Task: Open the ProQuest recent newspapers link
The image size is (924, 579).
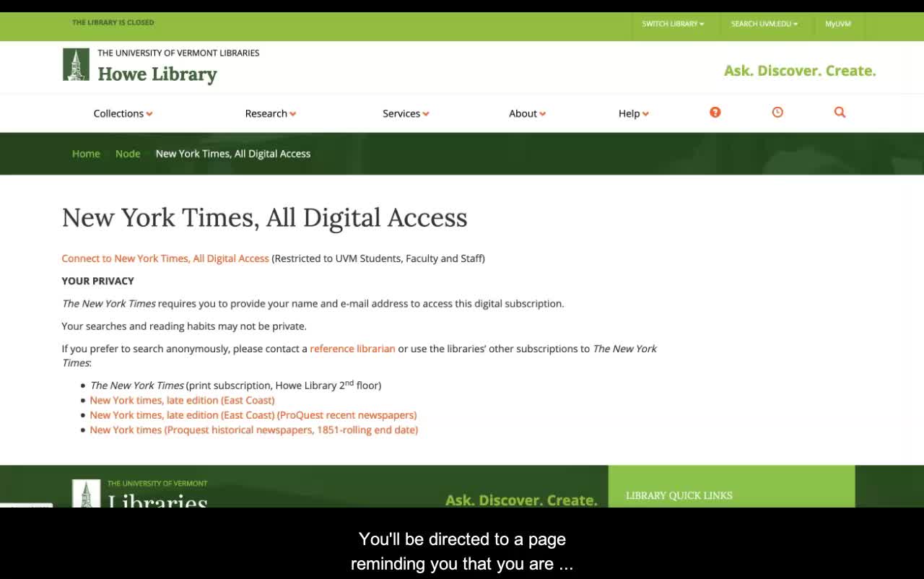Action: tap(253, 415)
